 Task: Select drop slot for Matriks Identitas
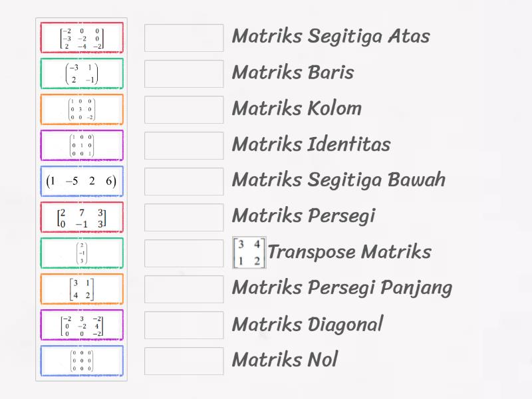[x=184, y=146]
